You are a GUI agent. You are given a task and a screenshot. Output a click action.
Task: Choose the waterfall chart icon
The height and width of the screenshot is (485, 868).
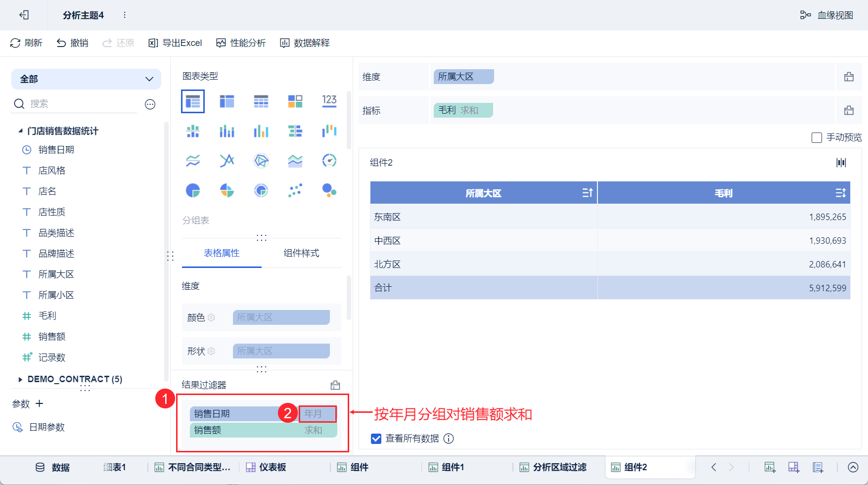click(x=329, y=131)
